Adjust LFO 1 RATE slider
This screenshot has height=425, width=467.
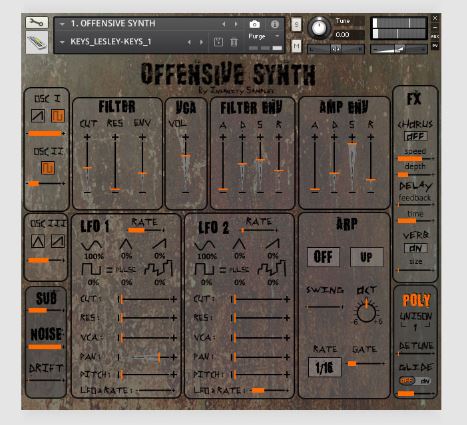(x=146, y=230)
